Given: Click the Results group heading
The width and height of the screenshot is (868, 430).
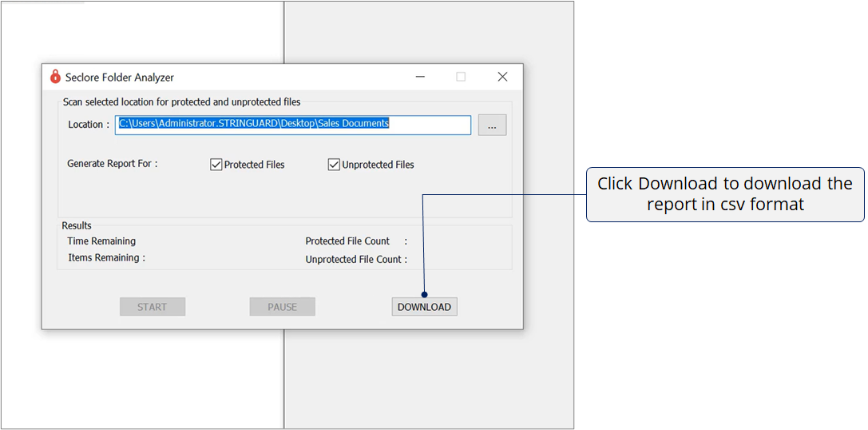Looking at the screenshot, I should pyautogui.click(x=77, y=226).
